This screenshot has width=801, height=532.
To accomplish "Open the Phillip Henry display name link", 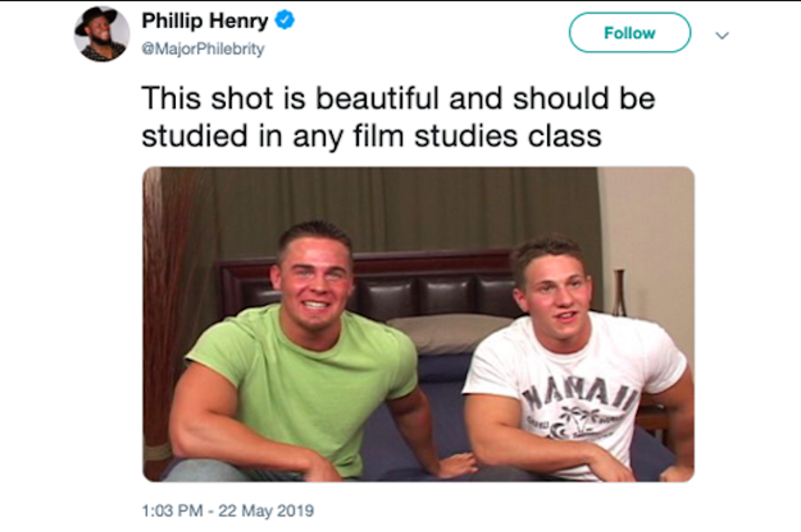I will 204,21.
